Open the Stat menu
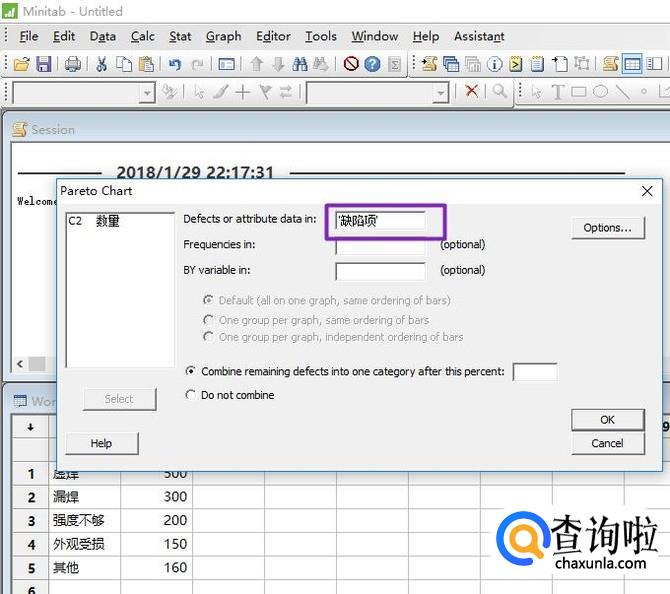670x594 pixels. 180,36
